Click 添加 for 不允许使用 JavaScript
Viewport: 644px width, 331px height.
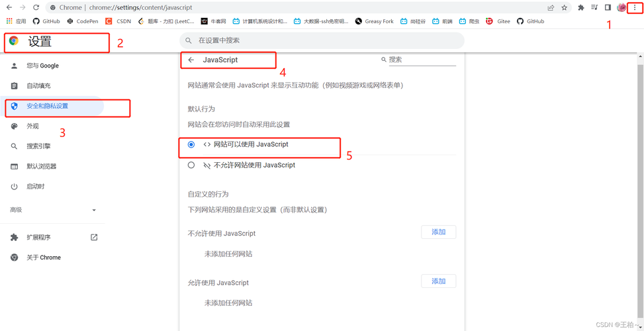tap(439, 232)
